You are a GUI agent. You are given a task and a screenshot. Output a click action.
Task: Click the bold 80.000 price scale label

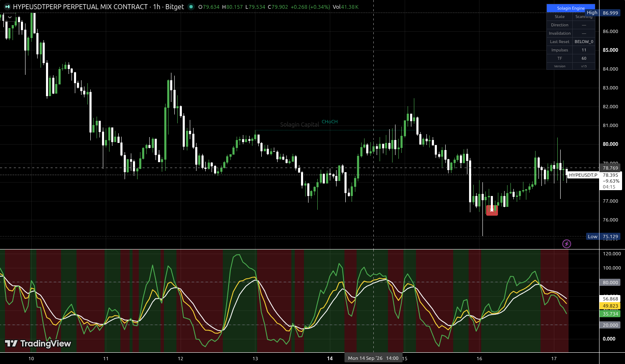610,144
